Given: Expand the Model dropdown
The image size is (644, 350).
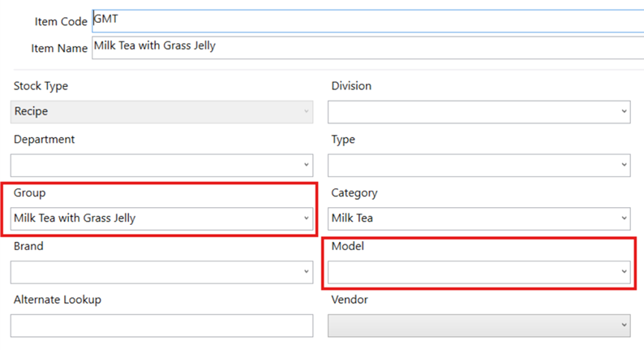Looking at the screenshot, I should point(479,271).
